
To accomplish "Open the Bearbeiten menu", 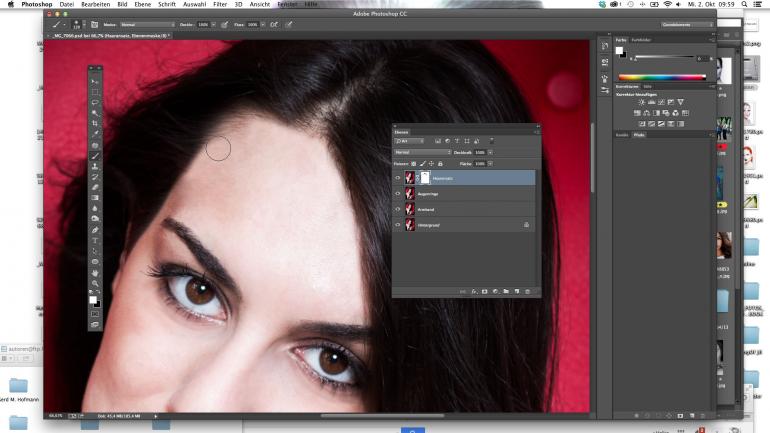I will [x=95, y=4].
